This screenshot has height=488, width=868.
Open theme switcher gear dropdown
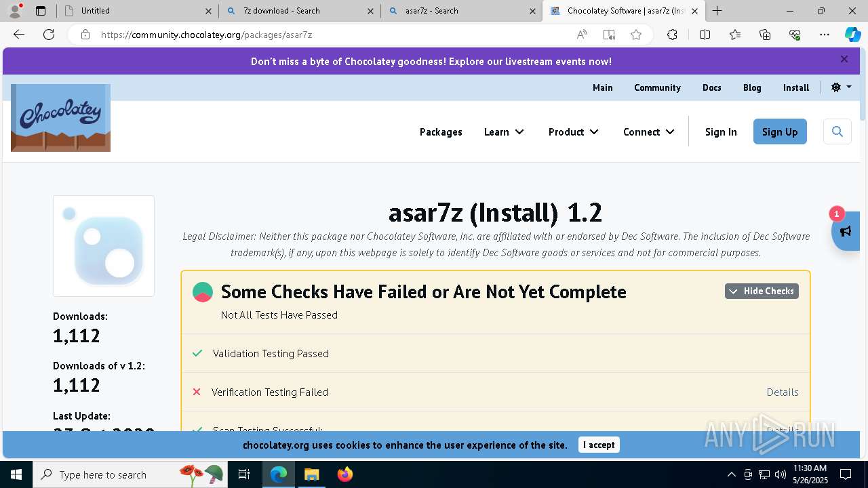841,87
